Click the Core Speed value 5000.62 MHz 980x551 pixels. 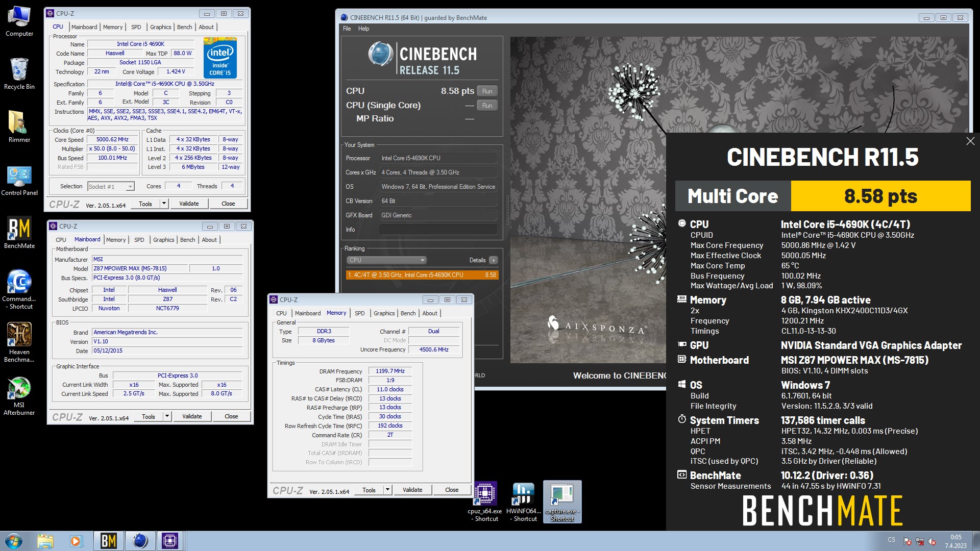pos(112,139)
